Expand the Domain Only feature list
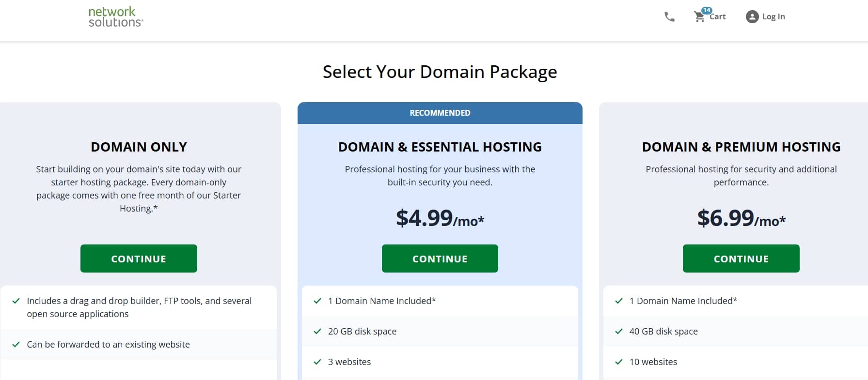 click(x=139, y=322)
